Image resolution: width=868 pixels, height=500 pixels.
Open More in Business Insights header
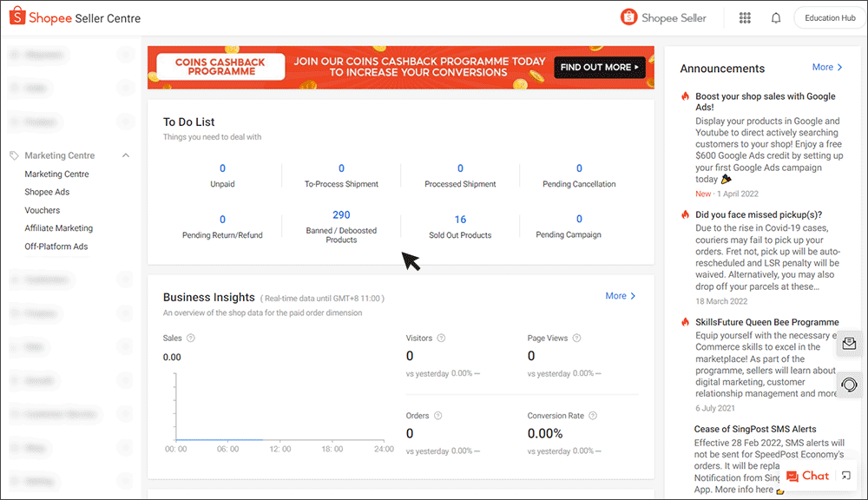(619, 295)
